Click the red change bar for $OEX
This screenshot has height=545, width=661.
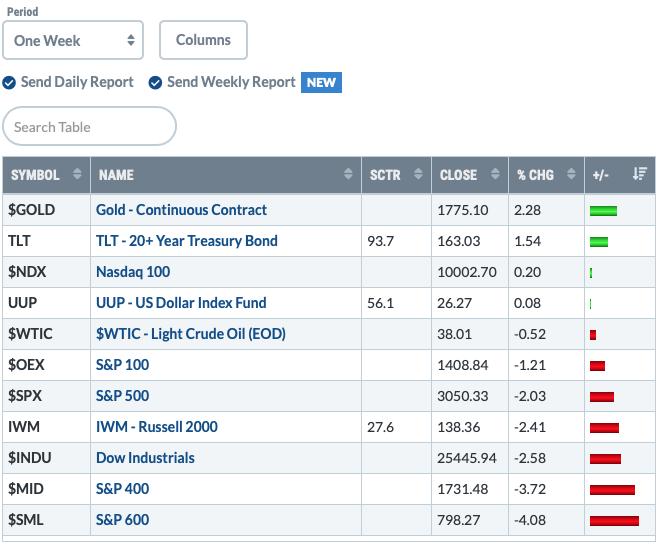point(597,366)
